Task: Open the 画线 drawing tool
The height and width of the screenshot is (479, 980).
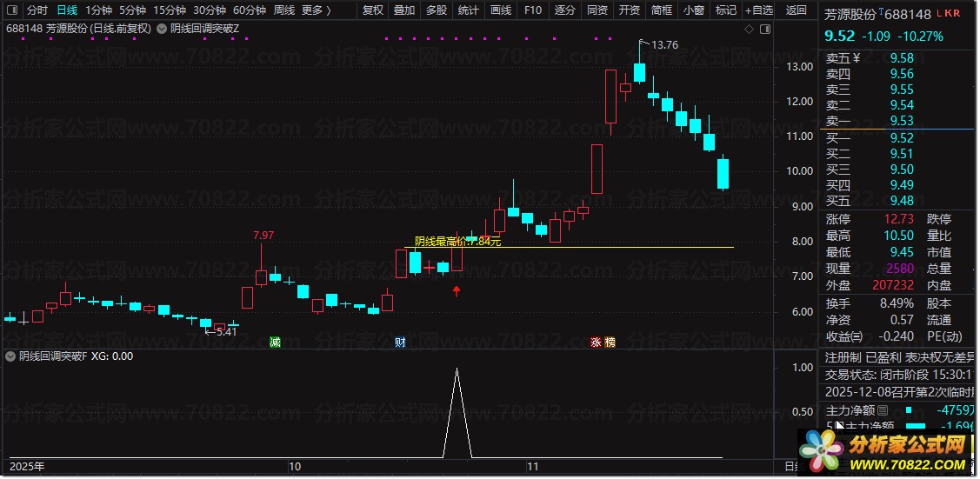Action: pyautogui.click(x=501, y=10)
